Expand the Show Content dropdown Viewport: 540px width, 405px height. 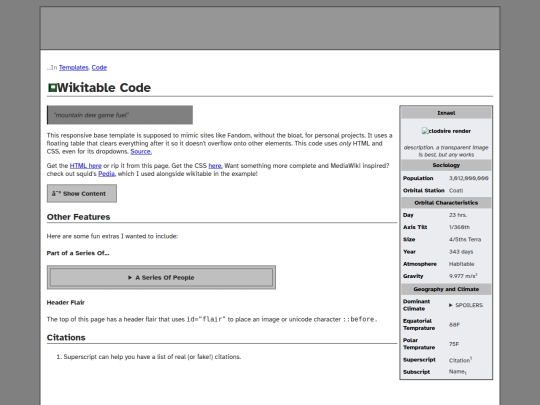pyautogui.click(x=82, y=194)
